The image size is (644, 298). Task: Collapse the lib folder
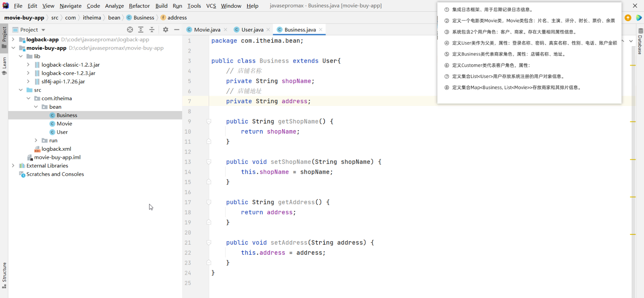[x=21, y=56]
